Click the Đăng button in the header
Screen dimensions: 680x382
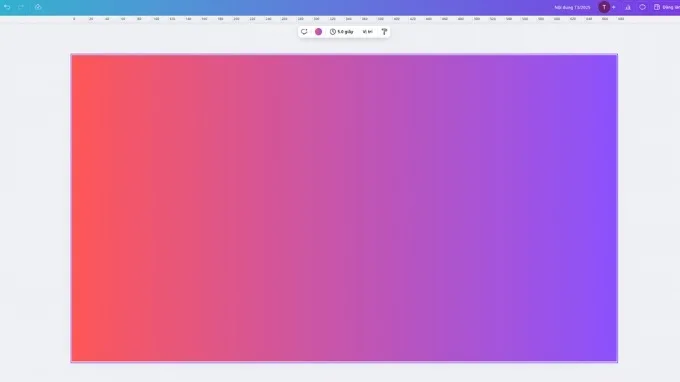pyautogui.click(x=667, y=7)
